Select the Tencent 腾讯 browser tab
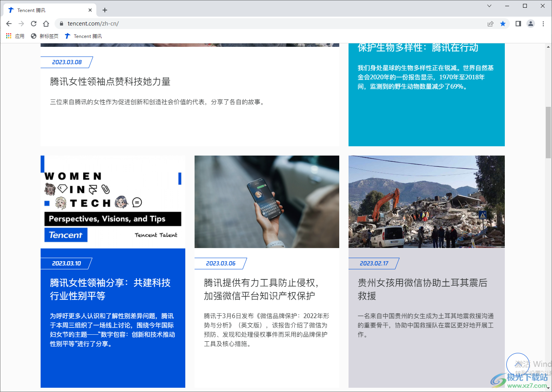Screen dimensions: 552x392 coord(50,10)
